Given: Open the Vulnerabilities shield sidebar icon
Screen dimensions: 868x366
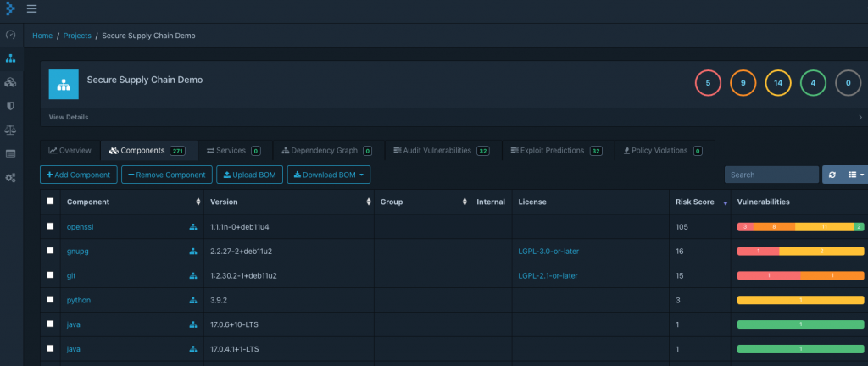Looking at the screenshot, I should tap(10, 106).
